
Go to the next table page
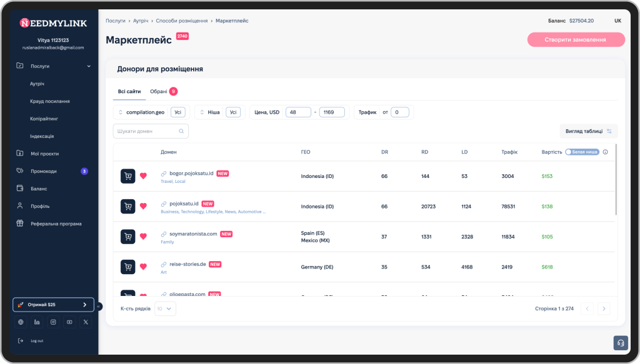click(x=604, y=308)
